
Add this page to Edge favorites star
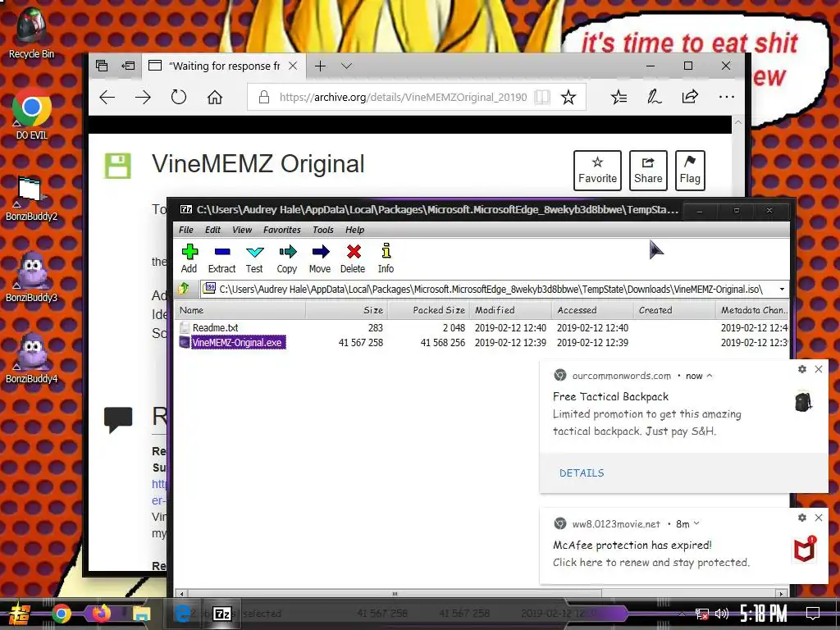click(568, 97)
